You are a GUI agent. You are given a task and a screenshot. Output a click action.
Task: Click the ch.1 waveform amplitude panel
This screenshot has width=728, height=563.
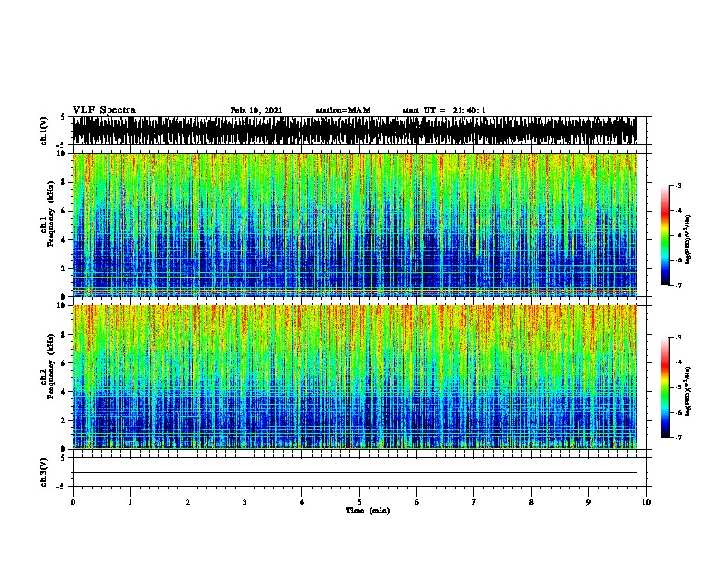(359, 131)
